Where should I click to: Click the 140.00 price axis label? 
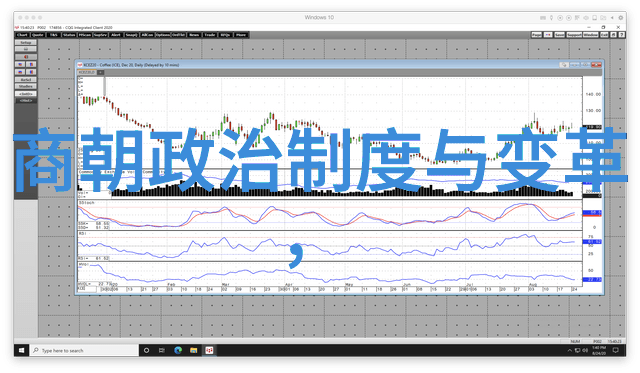593,94
